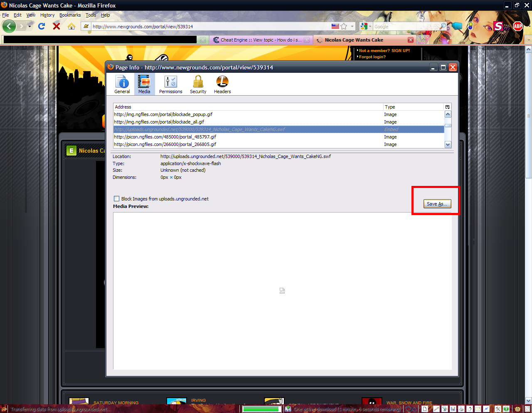This screenshot has height=413, width=532.
Task: Click the blank page icon in status bar
Action: [425, 409]
